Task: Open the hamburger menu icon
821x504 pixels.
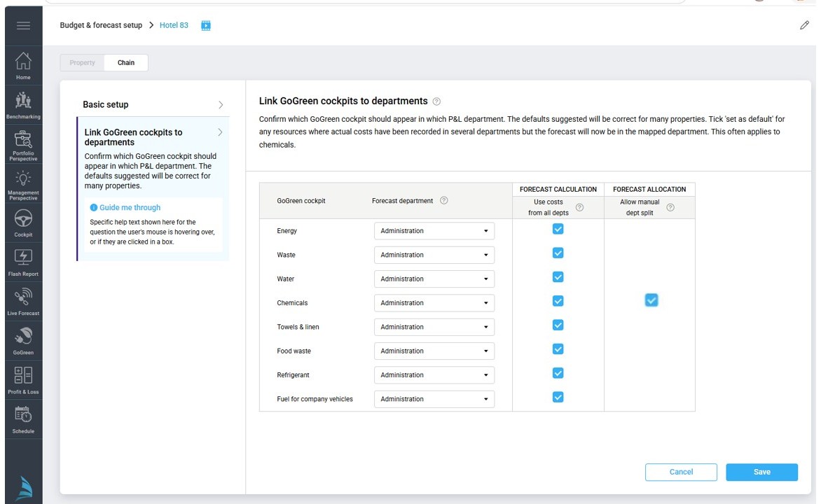Action: point(23,26)
